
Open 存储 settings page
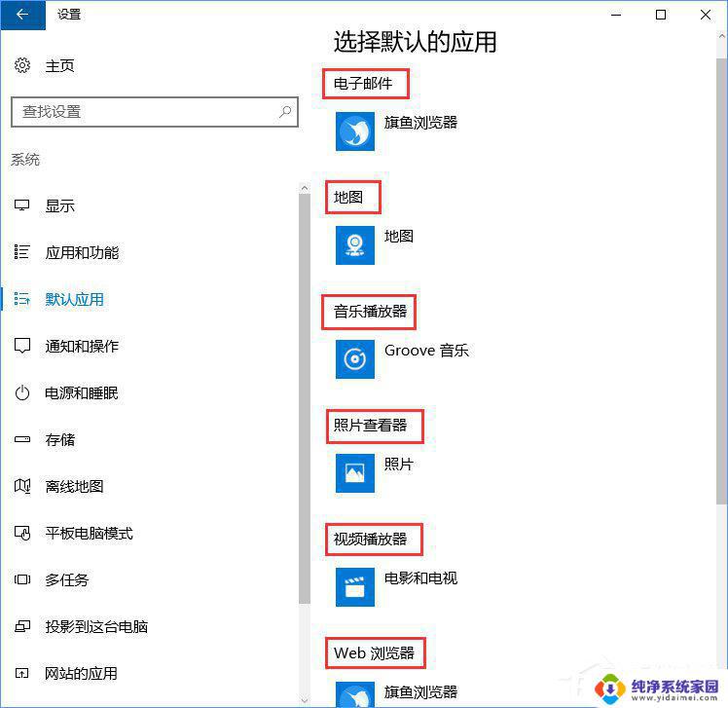(59, 440)
